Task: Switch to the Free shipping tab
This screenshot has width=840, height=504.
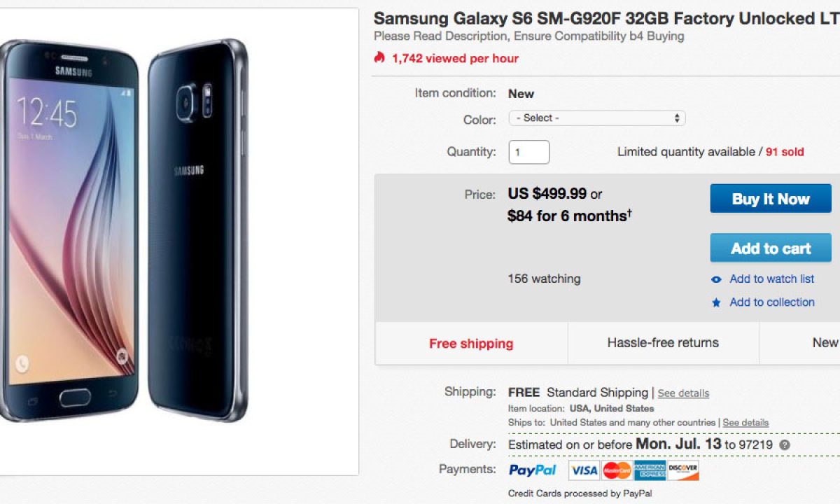Action: [471, 344]
